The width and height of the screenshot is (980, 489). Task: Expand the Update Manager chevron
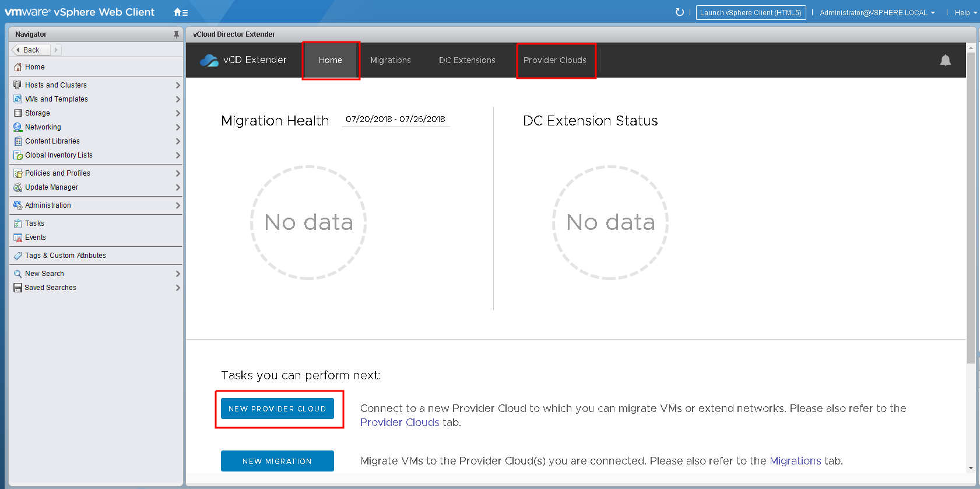(x=178, y=187)
